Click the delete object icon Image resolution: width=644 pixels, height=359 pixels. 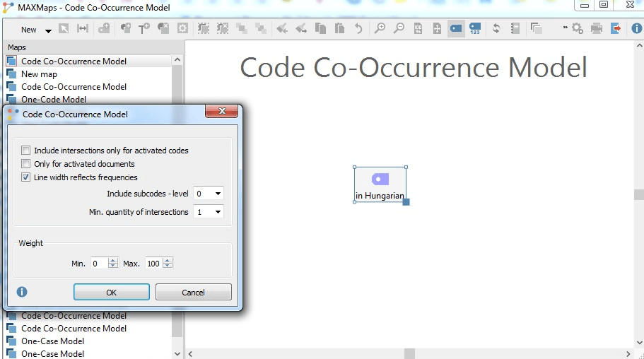click(x=163, y=29)
